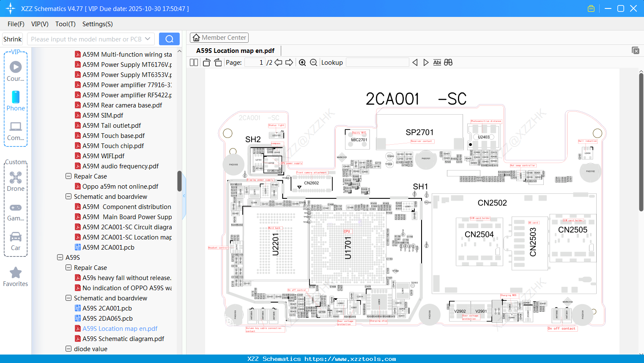Collapse the A59S Repair Case folder
Viewport: 644px width, 363px height.
(69, 267)
